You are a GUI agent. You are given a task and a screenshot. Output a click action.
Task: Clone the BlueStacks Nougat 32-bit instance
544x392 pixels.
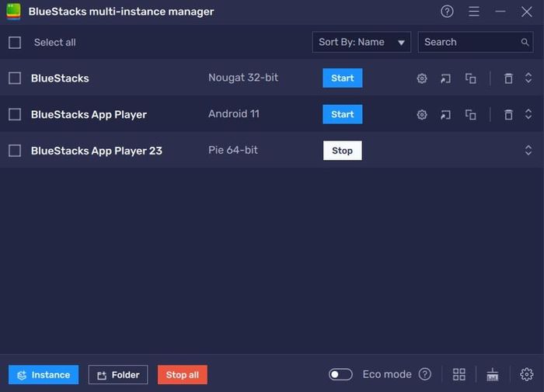point(470,78)
